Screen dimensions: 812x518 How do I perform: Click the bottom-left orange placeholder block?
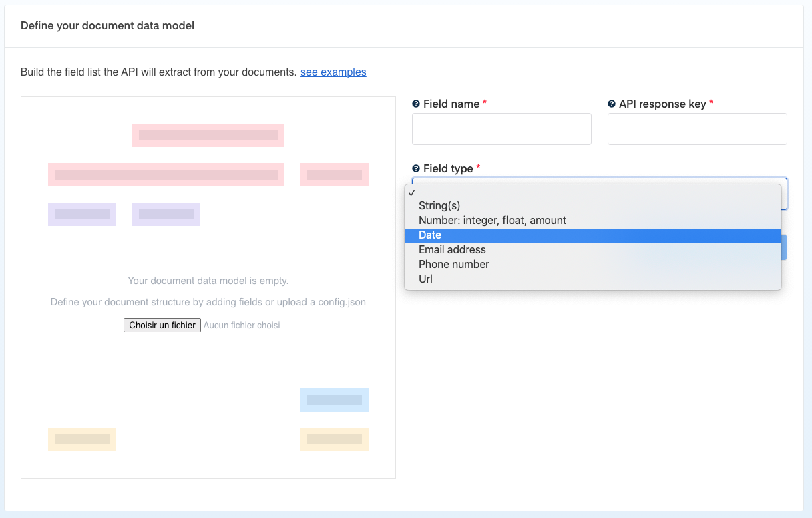tap(82, 439)
